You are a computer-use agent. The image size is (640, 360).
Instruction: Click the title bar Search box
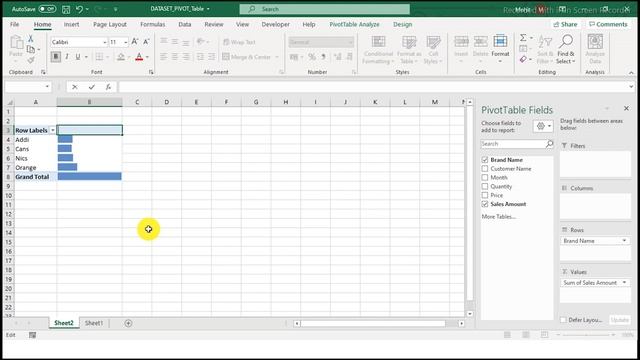click(324, 9)
